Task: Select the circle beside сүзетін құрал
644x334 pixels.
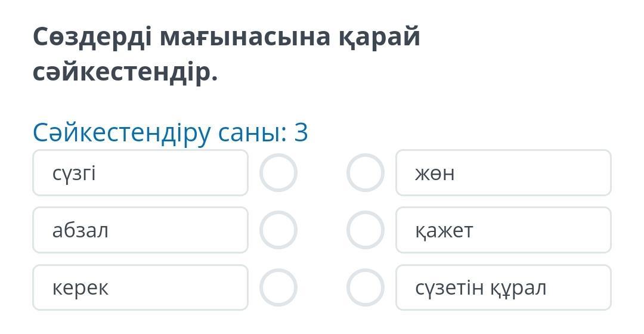Action: coord(365,287)
